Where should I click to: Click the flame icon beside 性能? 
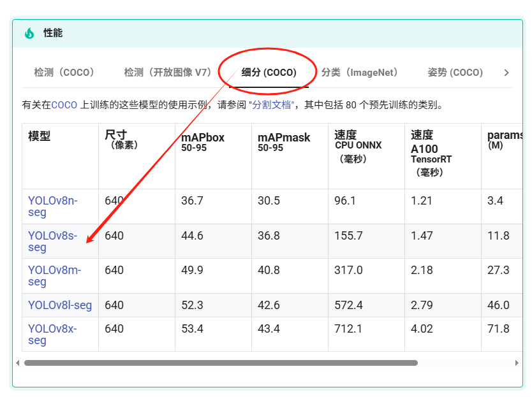pos(29,33)
